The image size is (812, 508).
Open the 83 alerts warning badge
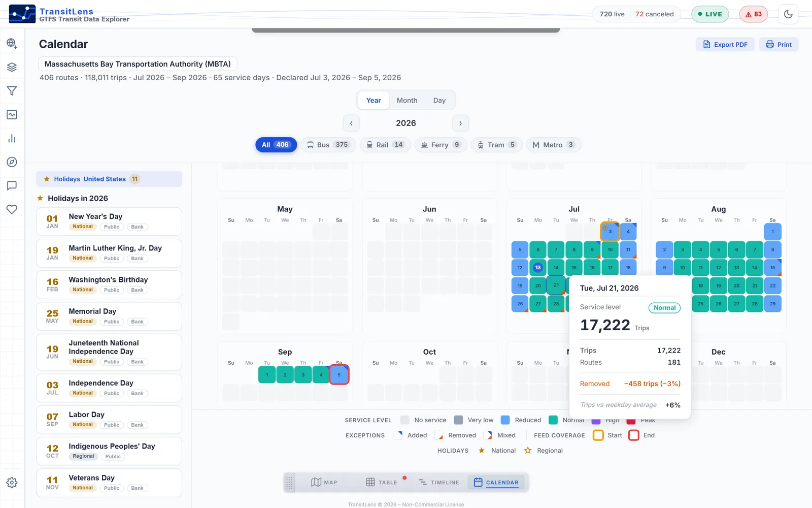tap(754, 14)
